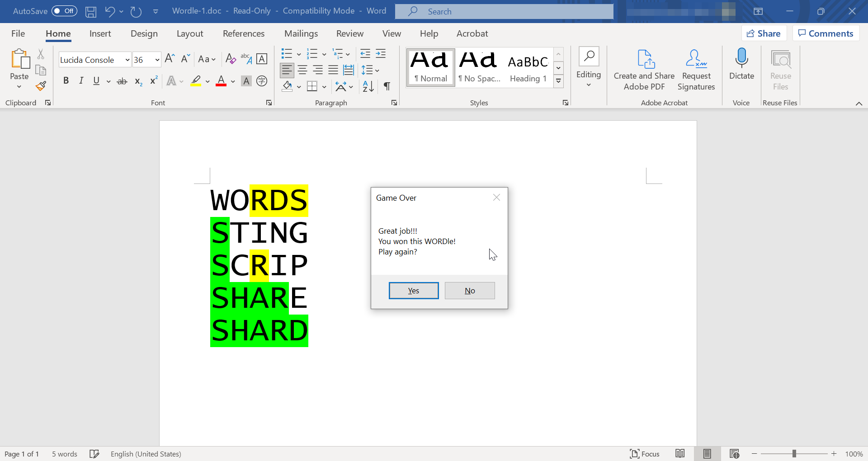Toggle center alignment
Image resolution: width=868 pixels, height=461 pixels.
click(x=302, y=70)
